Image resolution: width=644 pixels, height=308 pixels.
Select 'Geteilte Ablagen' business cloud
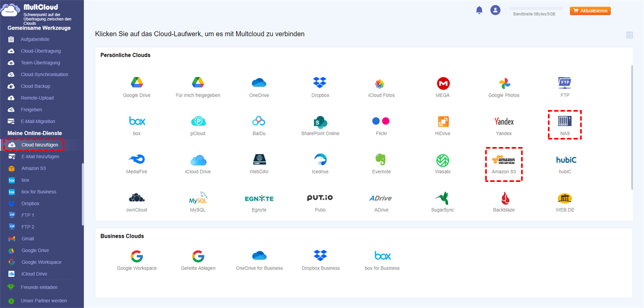(x=198, y=255)
